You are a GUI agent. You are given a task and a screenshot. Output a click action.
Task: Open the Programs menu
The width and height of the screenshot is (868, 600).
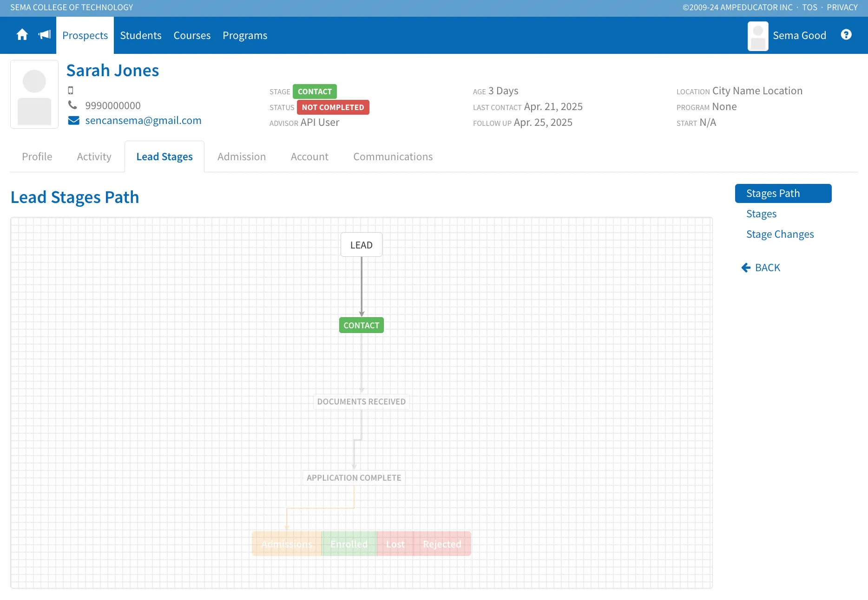coord(245,35)
